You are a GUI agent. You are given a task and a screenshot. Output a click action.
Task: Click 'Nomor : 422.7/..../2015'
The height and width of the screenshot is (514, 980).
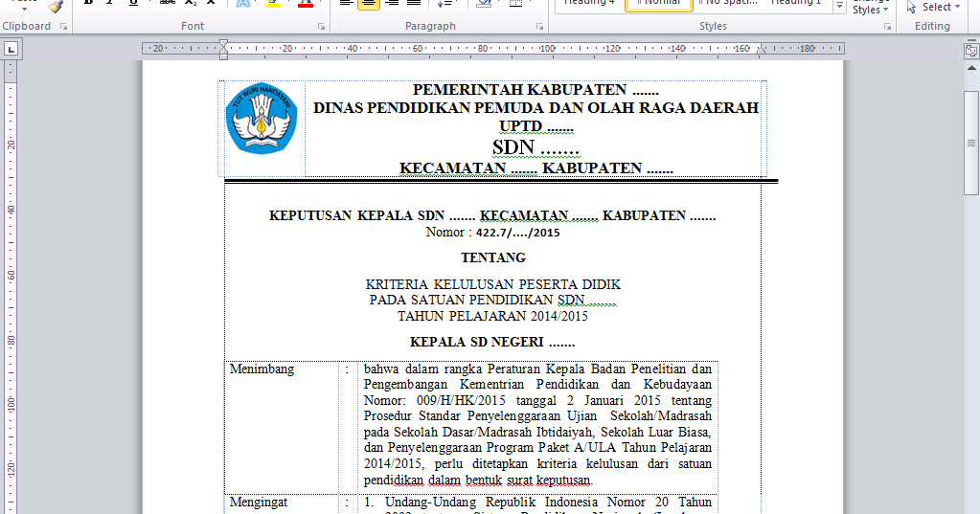pos(492,233)
